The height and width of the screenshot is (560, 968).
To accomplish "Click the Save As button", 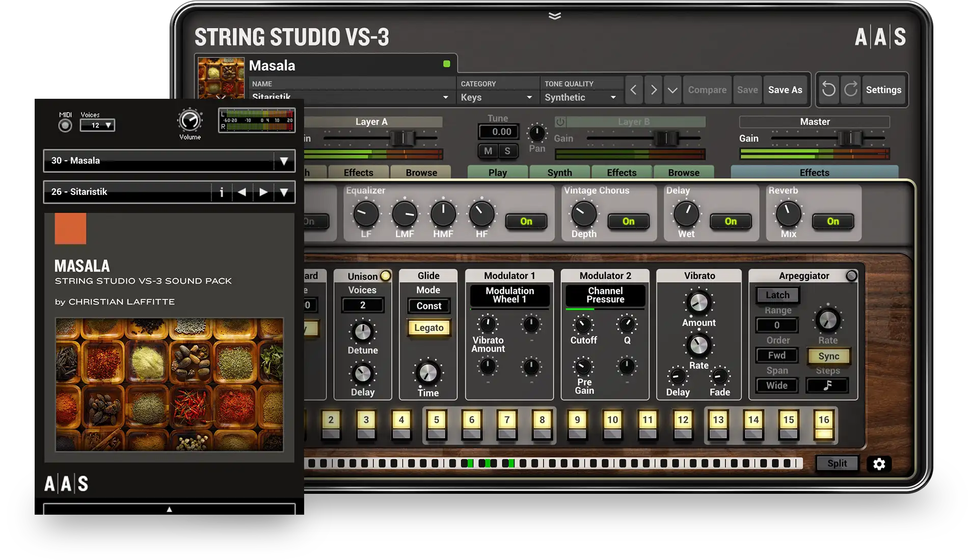I will (x=785, y=90).
